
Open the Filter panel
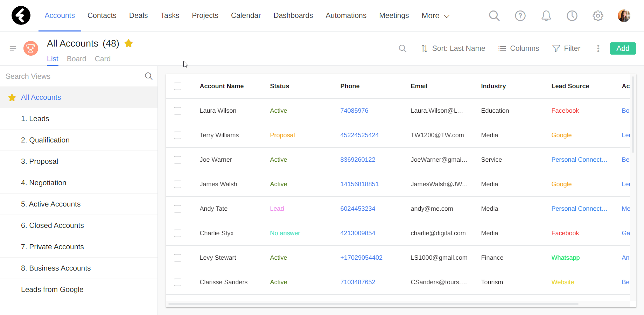click(x=566, y=48)
